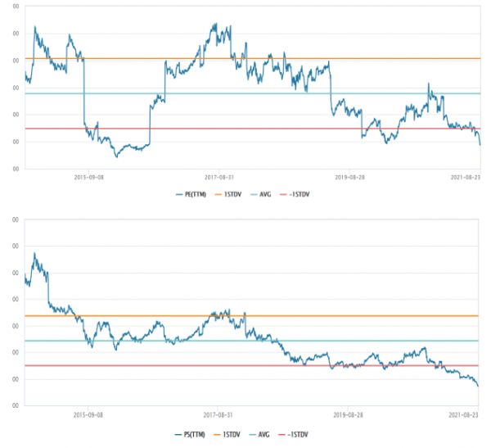491x448 pixels.
Task: Click 2017-08-31 axis label on PE chart
Action: tap(218, 176)
